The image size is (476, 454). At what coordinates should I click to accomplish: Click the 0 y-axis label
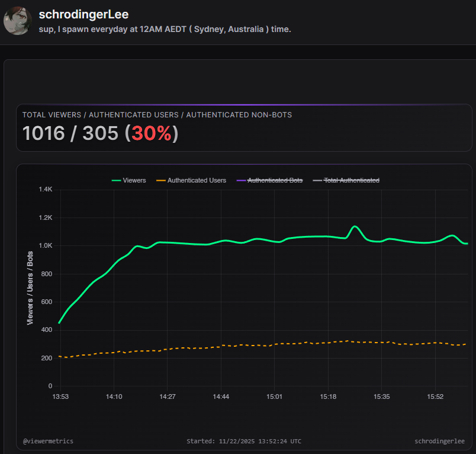[50, 386]
